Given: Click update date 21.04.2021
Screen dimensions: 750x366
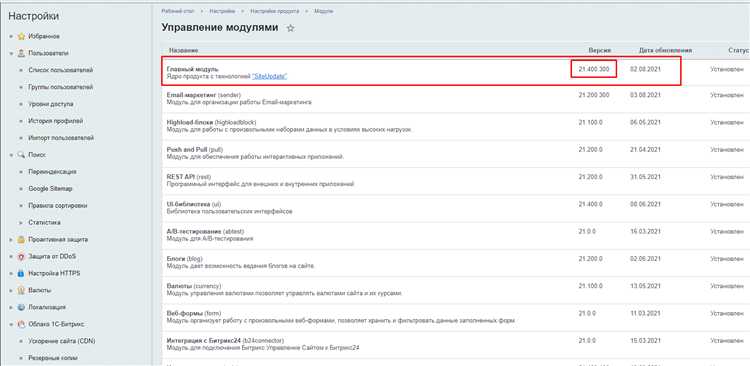Looking at the screenshot, I should pyautogui.click(x=645, y=150).
